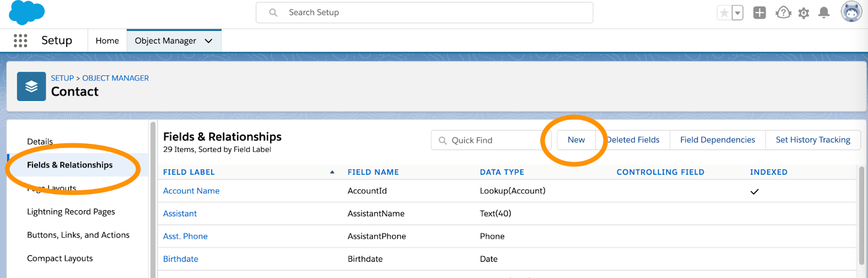Toggle sort arrow on Field Label column
The image size is (868, 278).
pyautogui.click(x=332, y=172)
